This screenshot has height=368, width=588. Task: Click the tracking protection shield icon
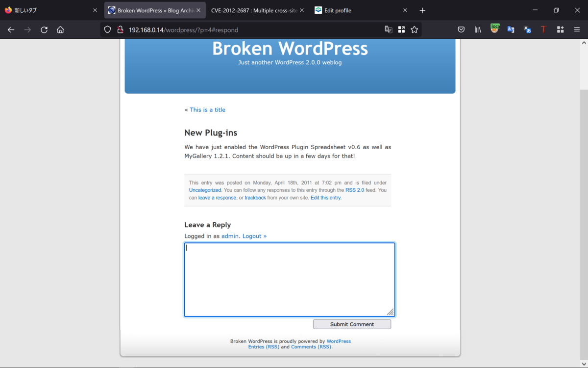[108, 30]
